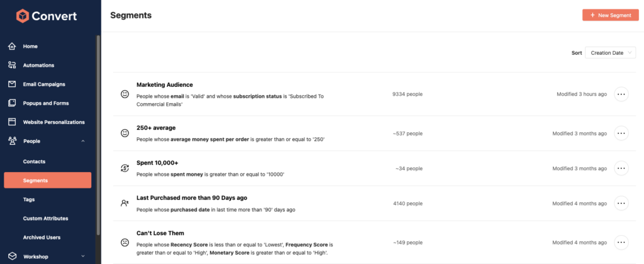644x264 pixels.
Task: Click the Popups and Forms icon
Action: [x=12, y=103]
